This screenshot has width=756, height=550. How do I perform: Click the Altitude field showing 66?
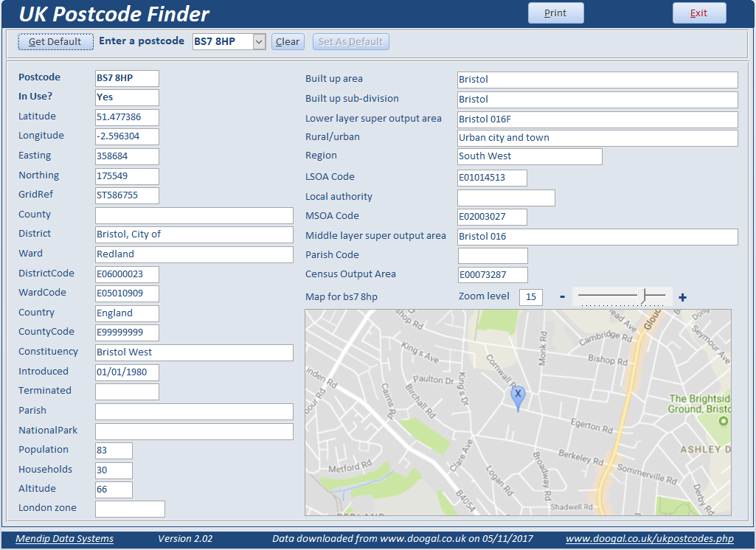tap(114, 490)
